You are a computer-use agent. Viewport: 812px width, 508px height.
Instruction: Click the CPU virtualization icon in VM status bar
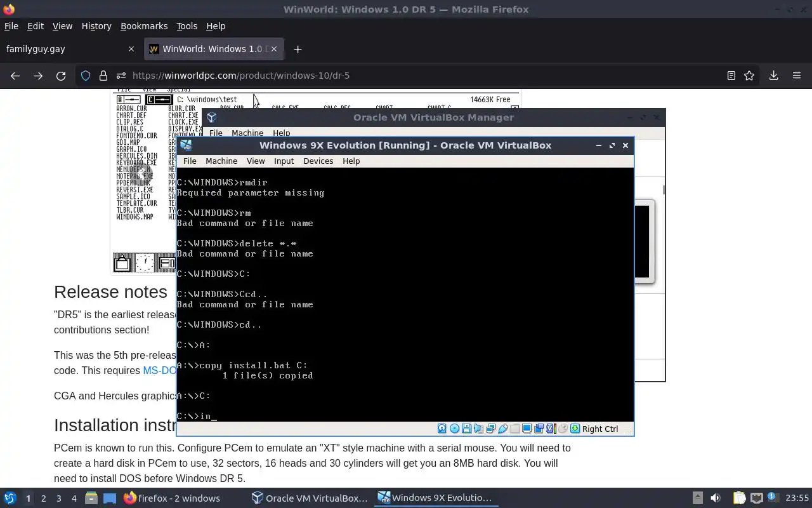click(551, 429)
